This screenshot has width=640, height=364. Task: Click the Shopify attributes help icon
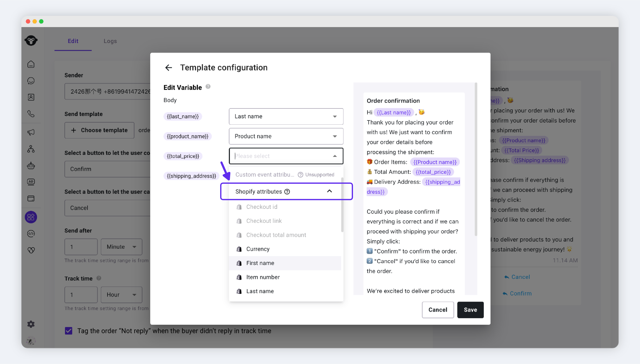[x=287, y=191]
